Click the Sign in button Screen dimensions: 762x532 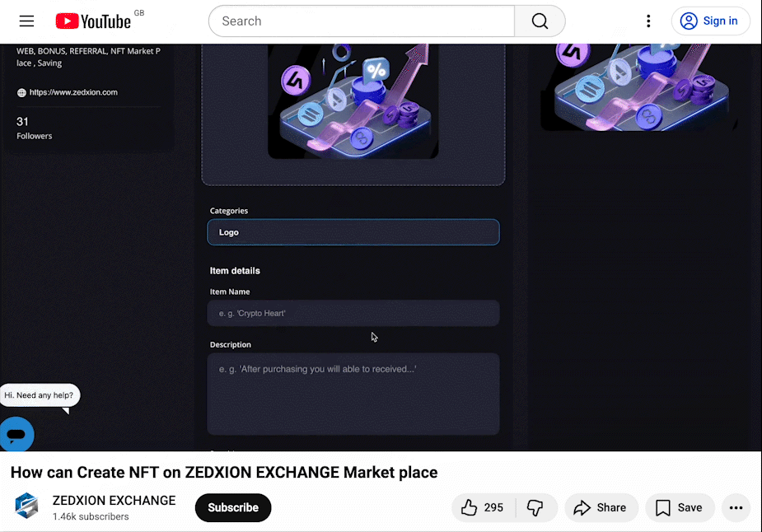point(710,21)
